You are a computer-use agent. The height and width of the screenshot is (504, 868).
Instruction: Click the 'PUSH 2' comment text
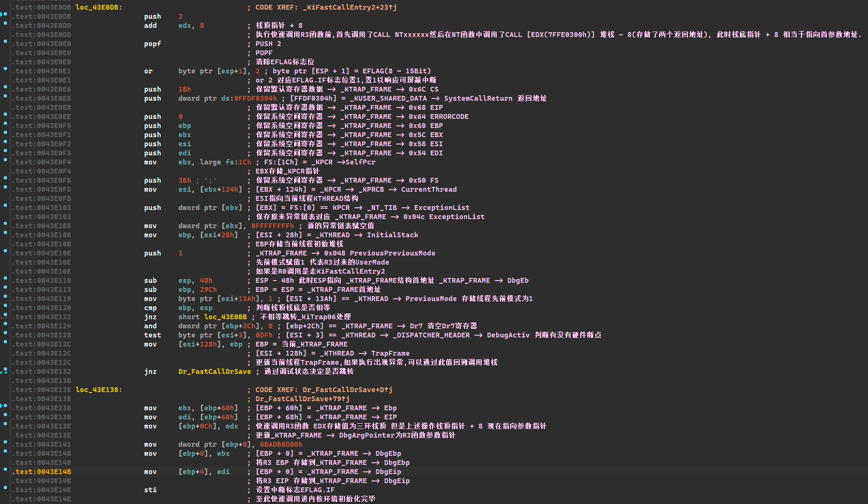(x=268, y=44)
